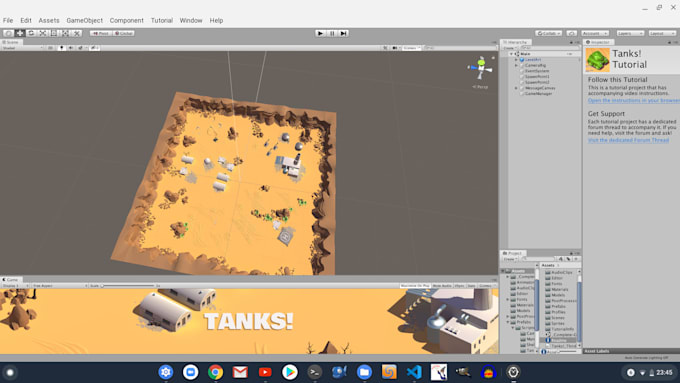Open the Tutorial menu
The height and width of the screenshot is (383, 680).
162,20
